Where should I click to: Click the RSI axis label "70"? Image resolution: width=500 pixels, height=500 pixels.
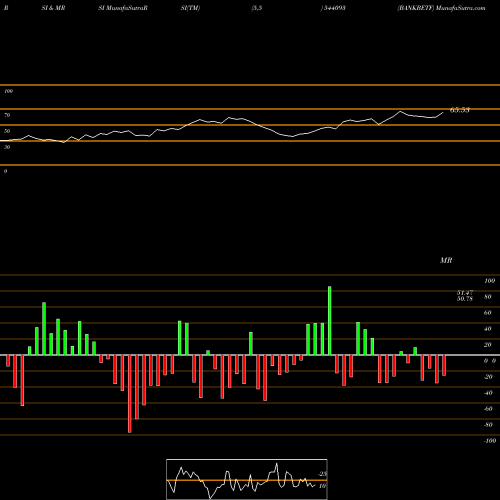pos(7,115)
